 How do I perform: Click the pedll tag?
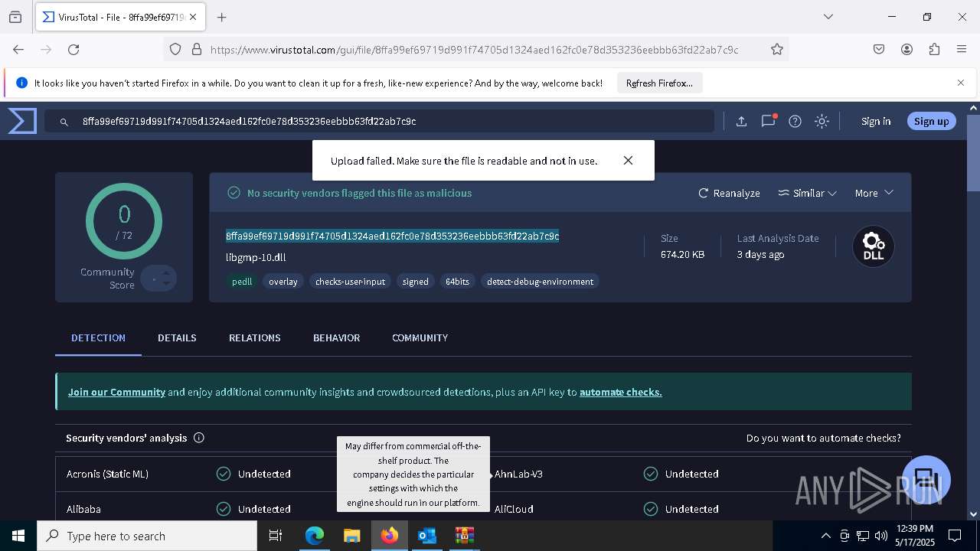click(x=242, y=282)
